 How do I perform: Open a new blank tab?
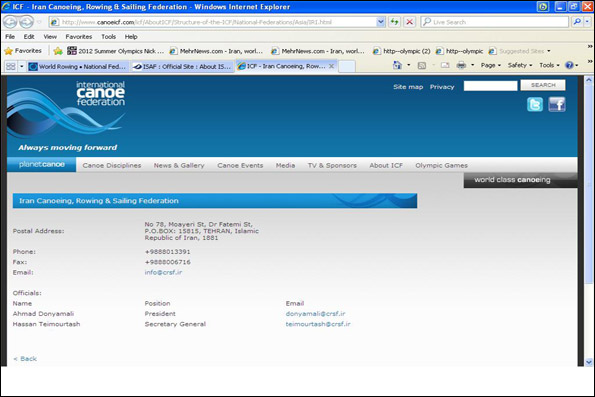pos(347,66)
